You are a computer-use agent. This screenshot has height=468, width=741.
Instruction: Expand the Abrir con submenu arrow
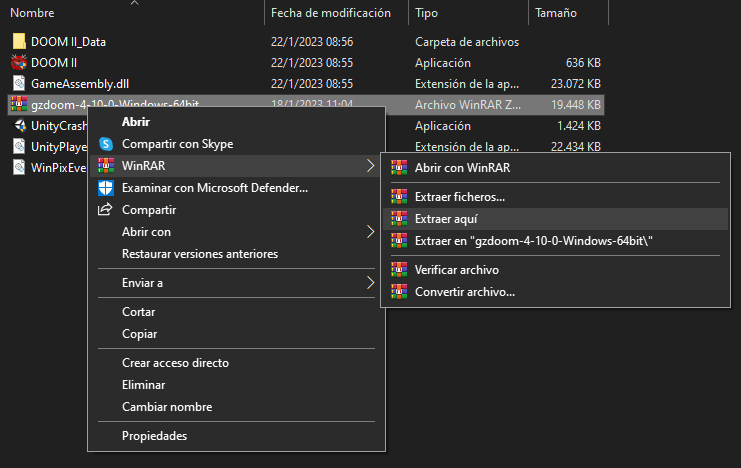(x=370, y=232)
